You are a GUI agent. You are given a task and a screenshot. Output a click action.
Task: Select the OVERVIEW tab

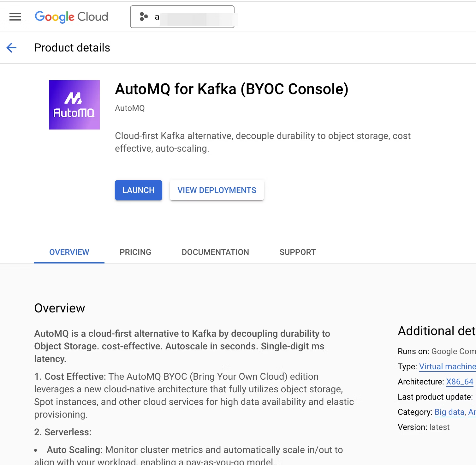coord(69,252)
